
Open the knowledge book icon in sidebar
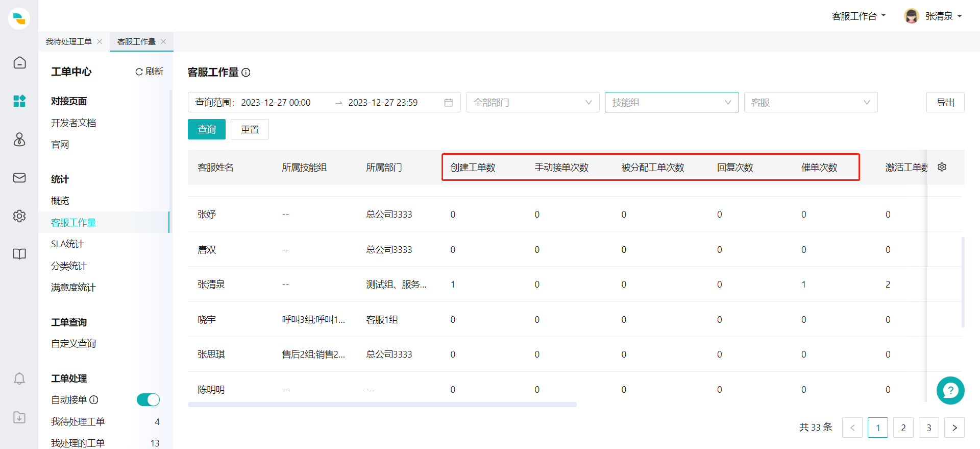point(19,254)
